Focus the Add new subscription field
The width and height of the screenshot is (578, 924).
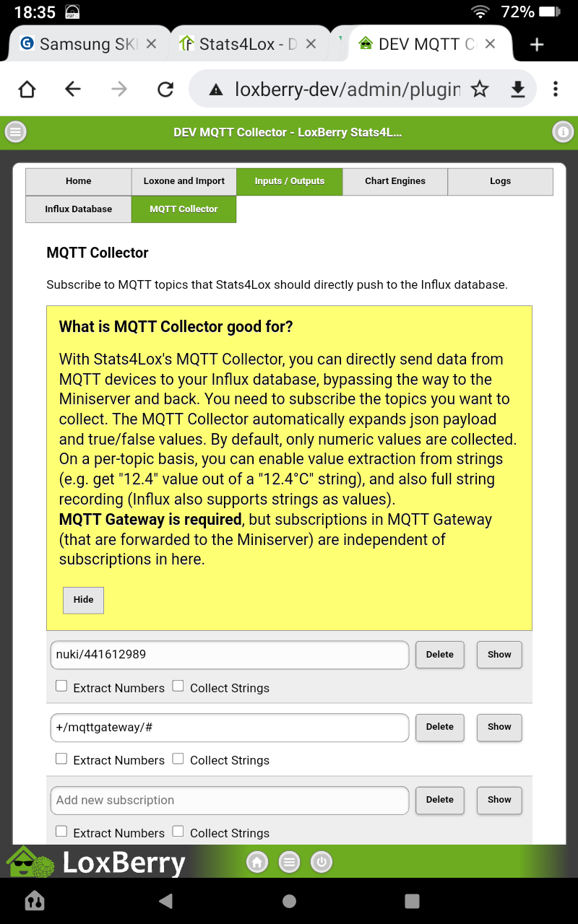point(229,800)
